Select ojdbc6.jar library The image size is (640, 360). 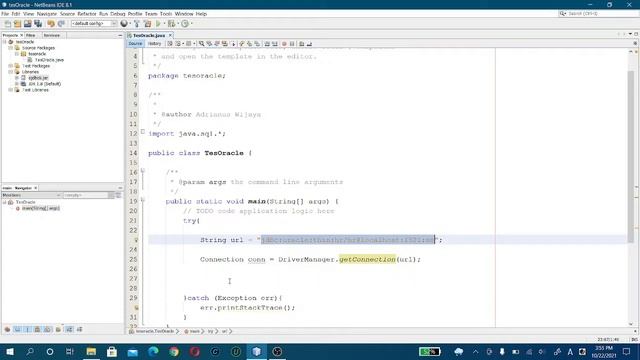(38, 78)
